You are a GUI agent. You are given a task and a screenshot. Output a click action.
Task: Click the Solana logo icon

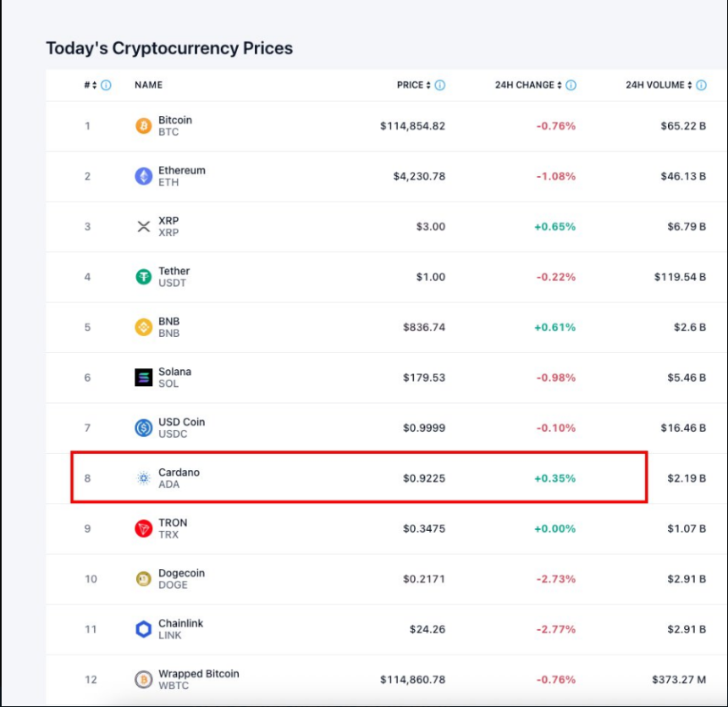click(x=144, y=378)
